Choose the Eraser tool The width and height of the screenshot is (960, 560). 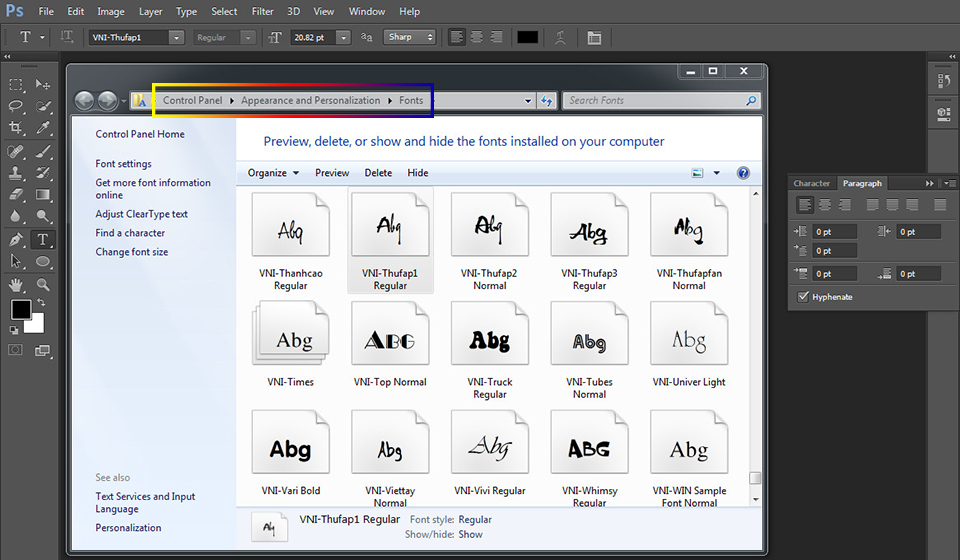point(16,195)
